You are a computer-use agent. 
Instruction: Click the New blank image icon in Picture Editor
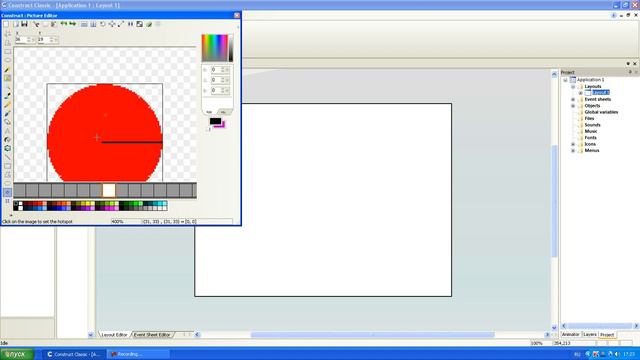click(x=6, y=24)
